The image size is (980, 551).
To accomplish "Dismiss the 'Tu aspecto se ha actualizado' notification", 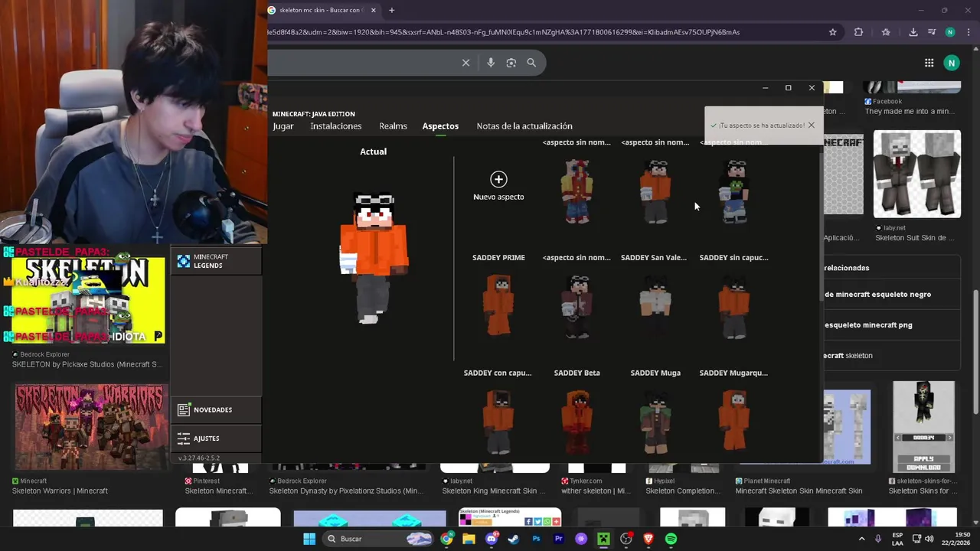I will [x=811, y=126].
